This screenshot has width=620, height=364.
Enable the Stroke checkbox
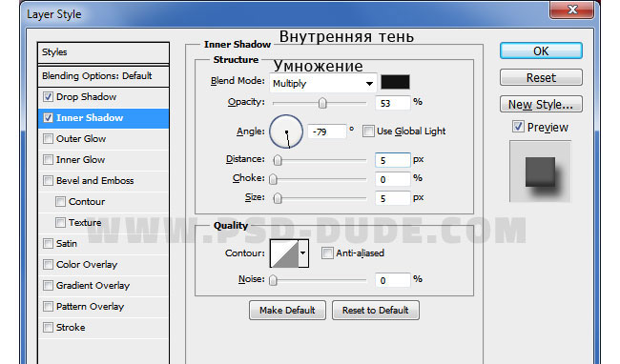pos(49,327)
